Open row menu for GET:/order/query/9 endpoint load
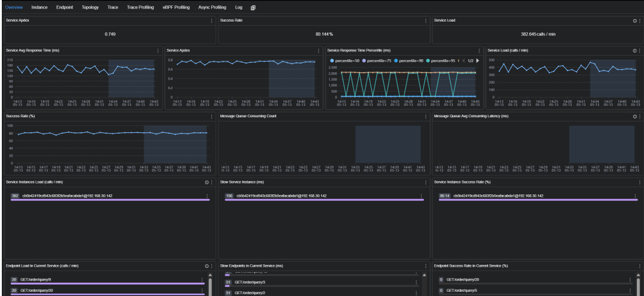This screenshot has height=296, width=644. pyautogui.click(x=202, y=280)
